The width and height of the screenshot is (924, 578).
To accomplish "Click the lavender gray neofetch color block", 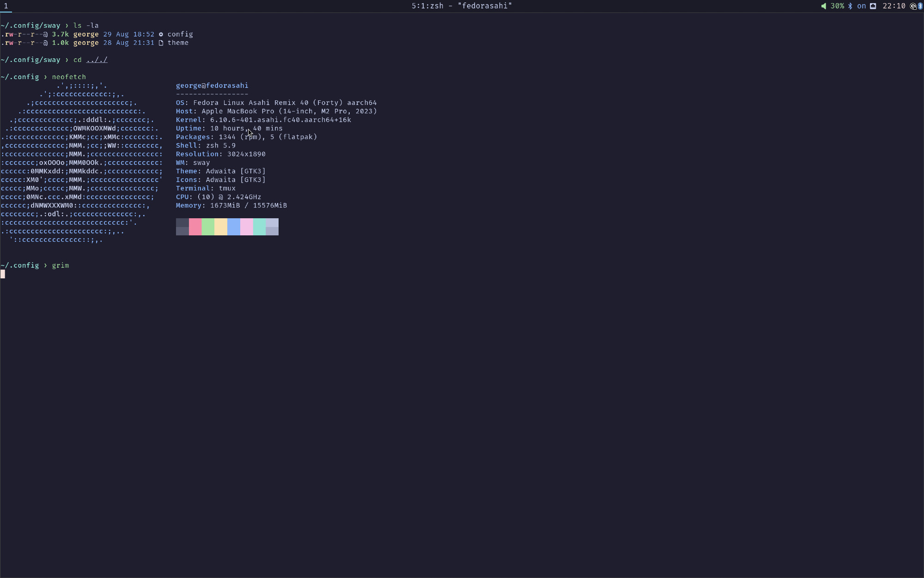I will coord(272,227).
